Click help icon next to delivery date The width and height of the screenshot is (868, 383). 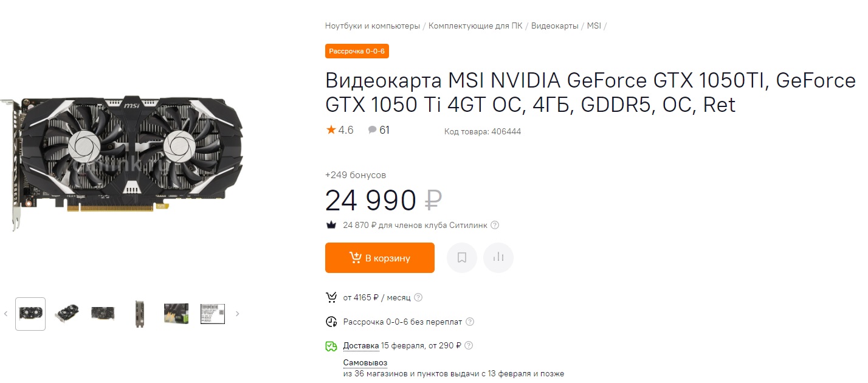click(468, 345)
